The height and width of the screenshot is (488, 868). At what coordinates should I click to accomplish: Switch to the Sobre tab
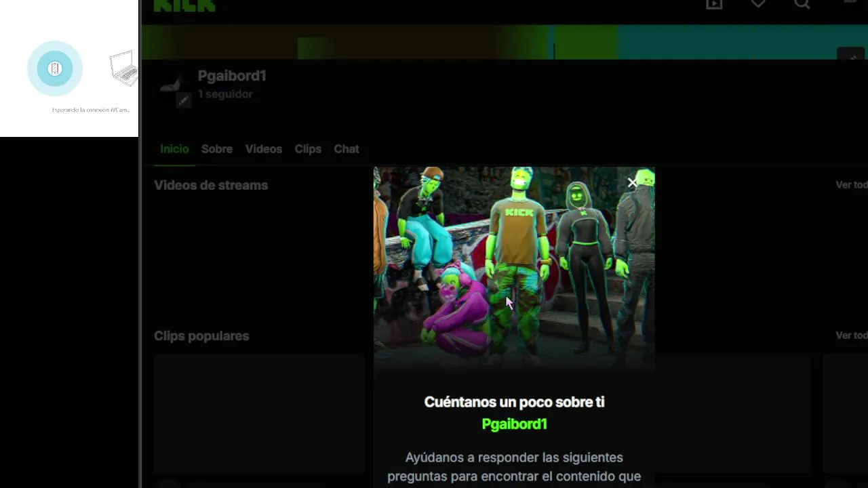click(x=217, y=149)
